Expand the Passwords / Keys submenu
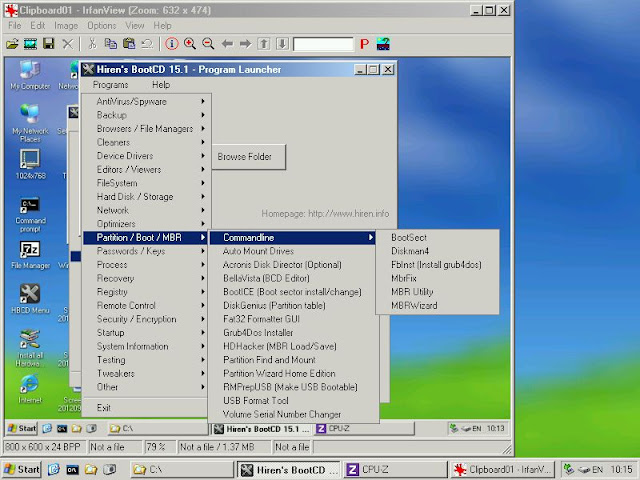The height and width of the screenshot is (480, 640). pos(147,251)
